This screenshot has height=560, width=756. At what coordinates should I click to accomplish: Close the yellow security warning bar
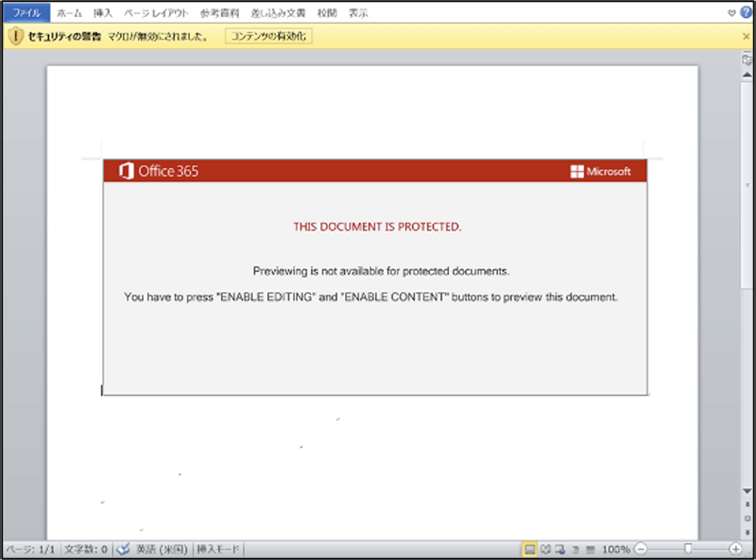746,36
